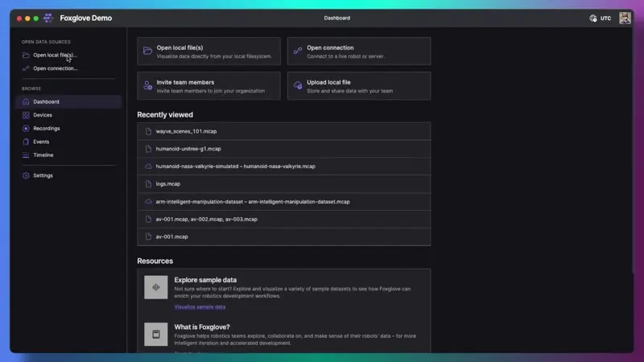
Task: Open local file(s) from the sidebar
Action: 55,56
